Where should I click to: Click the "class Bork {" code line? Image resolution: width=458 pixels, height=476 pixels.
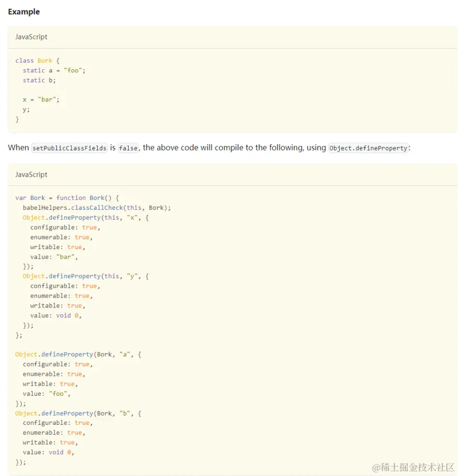(x=38, y=60)
